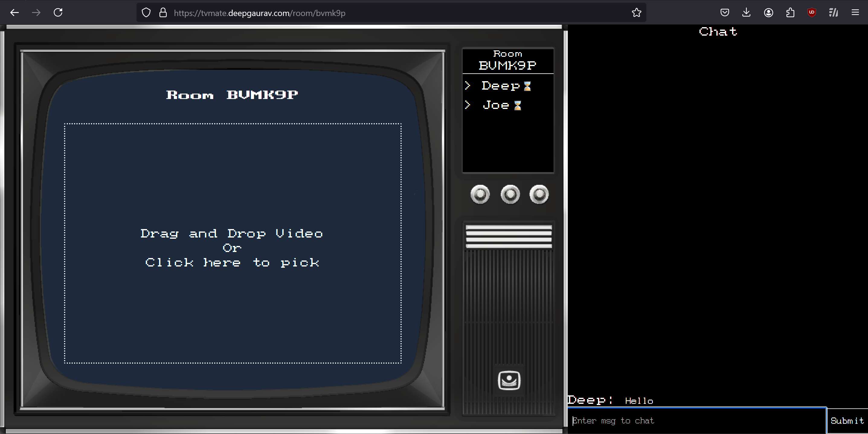Open the browser hamburger menu
Screen dimensions: 868x434
(856, 12)
